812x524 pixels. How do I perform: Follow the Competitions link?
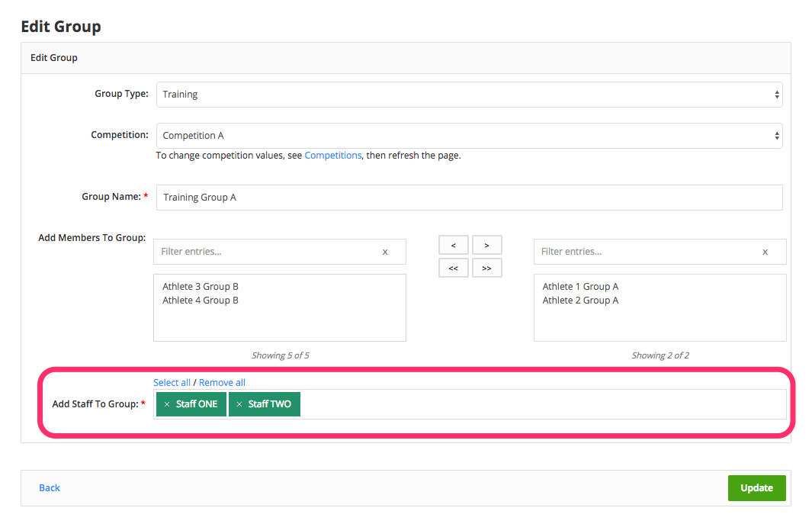[333, 156]
